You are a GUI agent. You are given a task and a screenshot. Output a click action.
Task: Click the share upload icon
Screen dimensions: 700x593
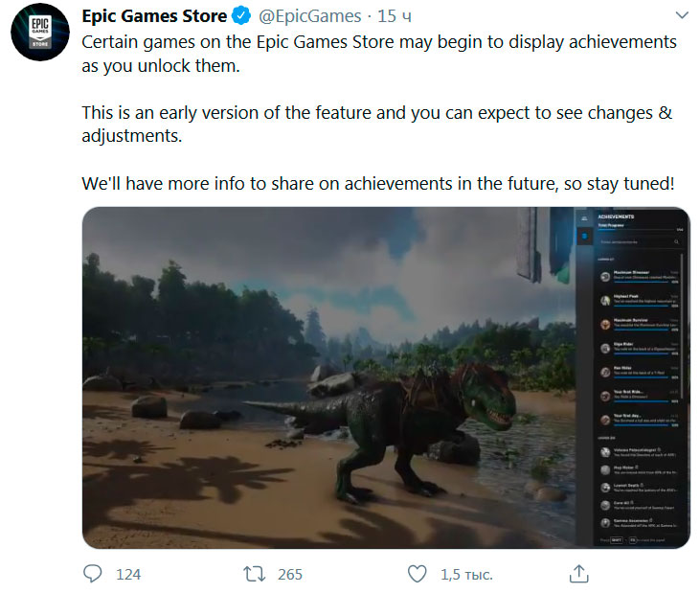[578, 574]
